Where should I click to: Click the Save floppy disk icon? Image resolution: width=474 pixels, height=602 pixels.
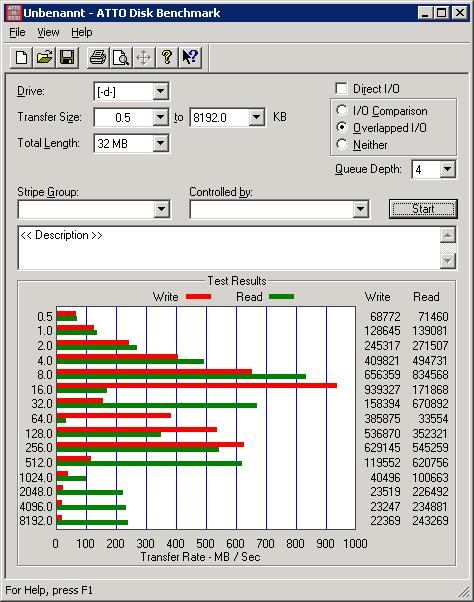[67, 58]
